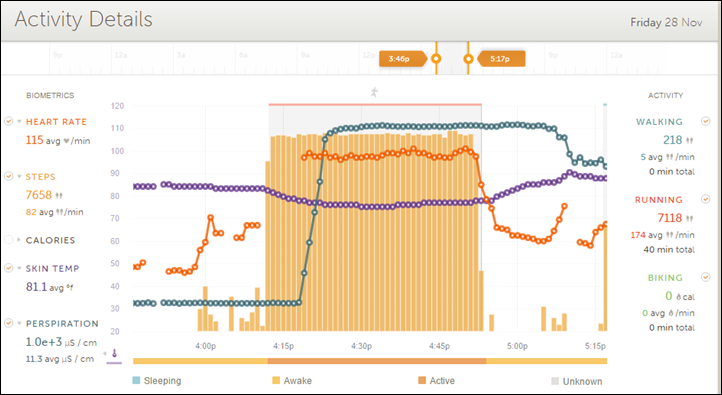
Task: Click the 4:45p axis label
Action: [439, 346]
